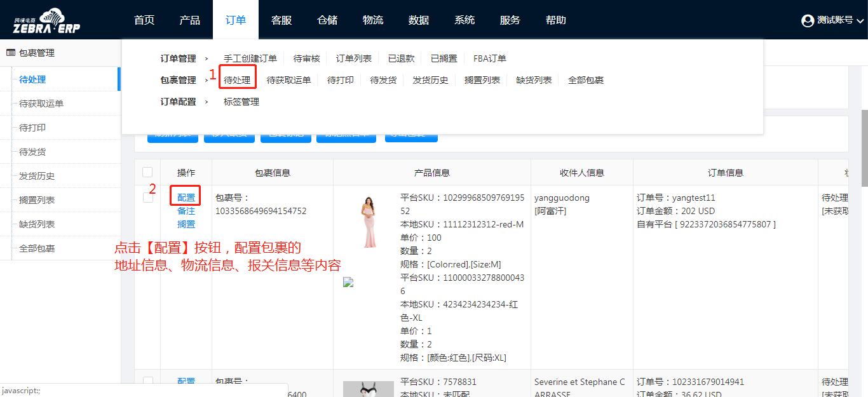Click the Zebra ERP logo

(x=46, y=21)
